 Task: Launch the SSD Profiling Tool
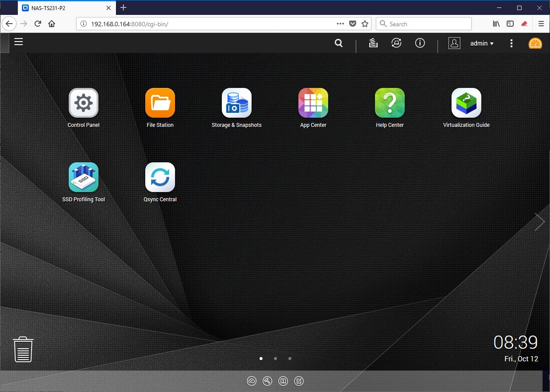[x=83, y=178]
